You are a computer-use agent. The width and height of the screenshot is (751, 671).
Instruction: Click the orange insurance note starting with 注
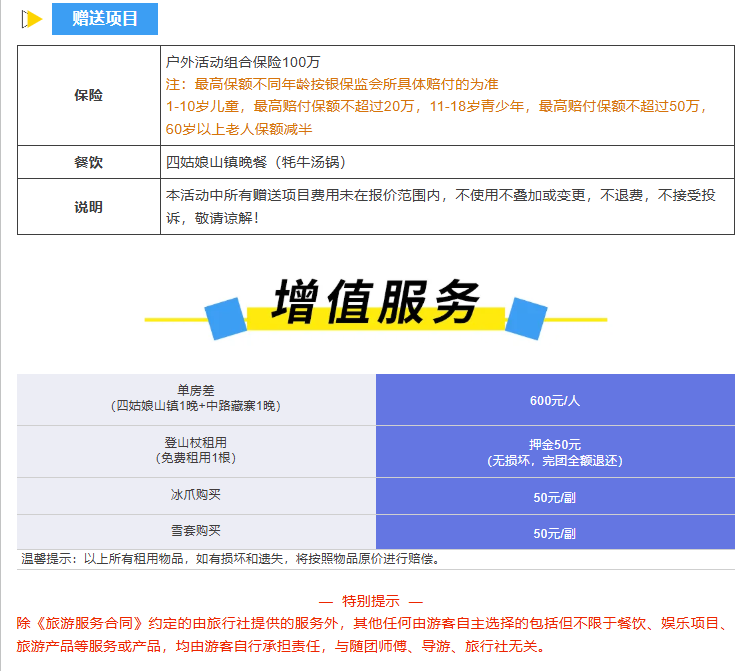(332, 84)
